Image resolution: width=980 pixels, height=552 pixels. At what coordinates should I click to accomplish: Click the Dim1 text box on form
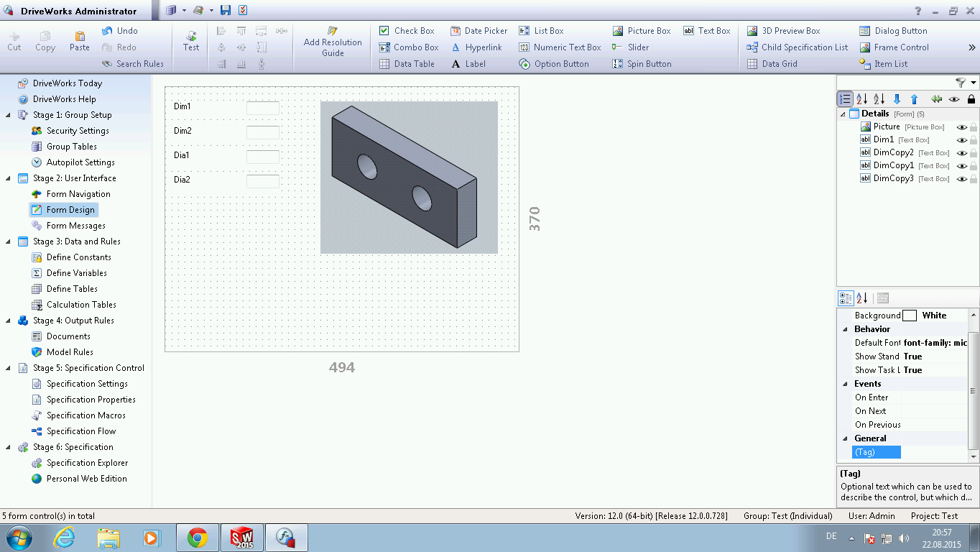tap(263, 108)
